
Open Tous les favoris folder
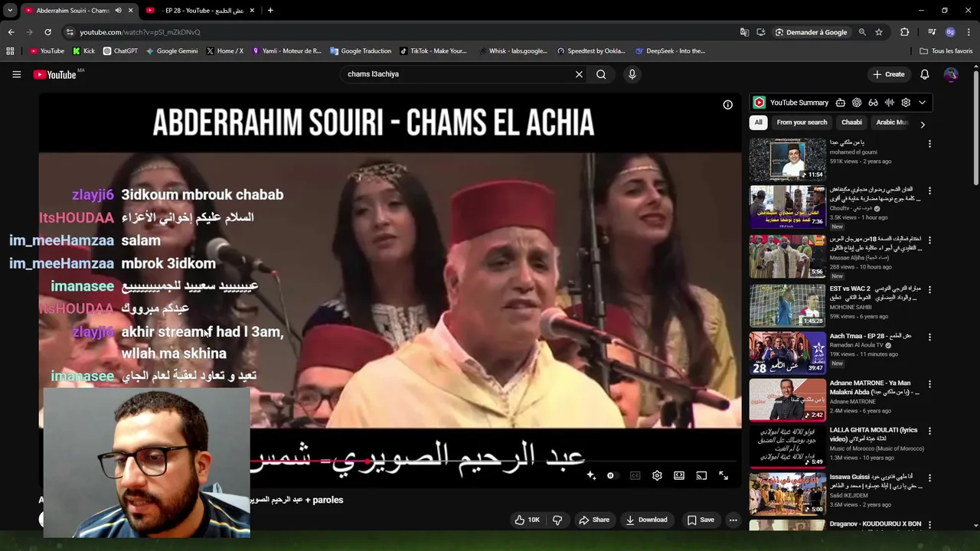tap(946, 51)
